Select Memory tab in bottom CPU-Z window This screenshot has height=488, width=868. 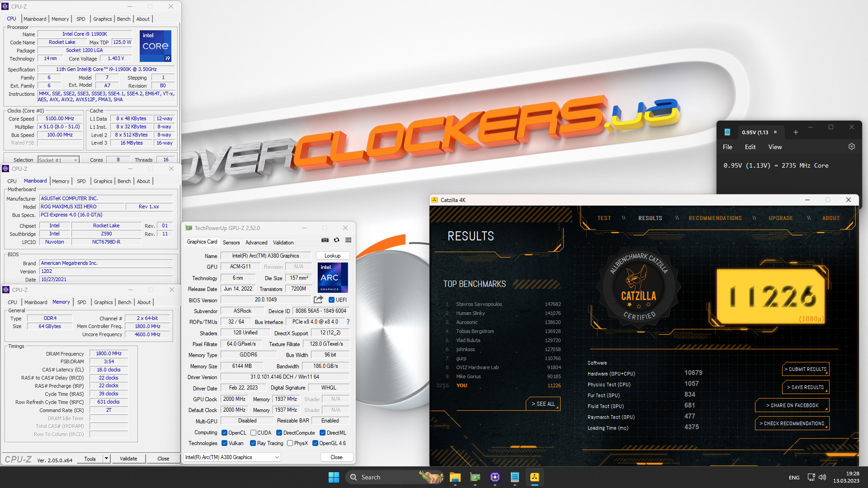[x=61, y=302]
